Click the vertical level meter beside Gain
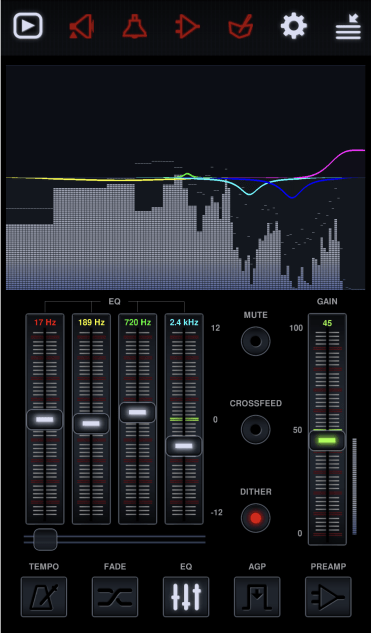The height and width of the screenshot is (633, 371). click(354, 486)
